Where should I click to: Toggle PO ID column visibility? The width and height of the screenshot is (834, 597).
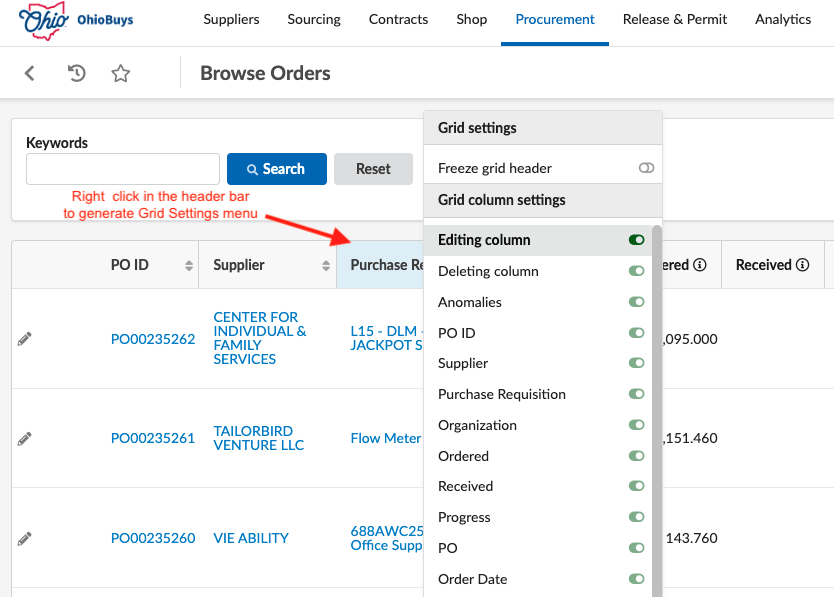(636, 333)
